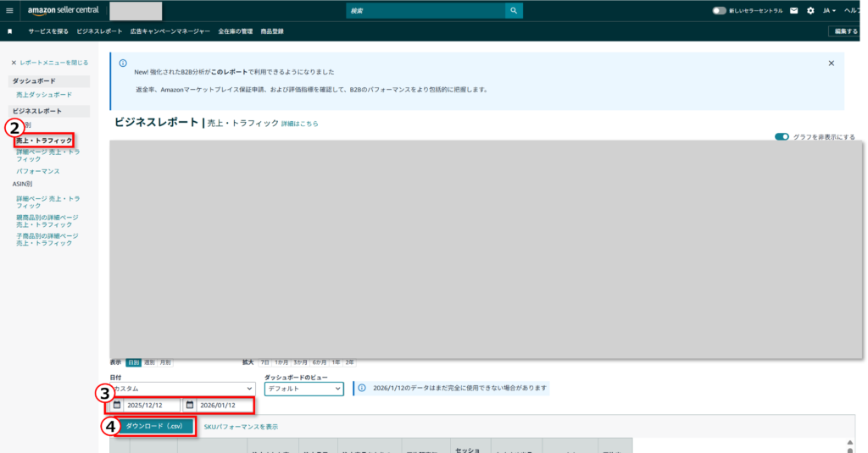Click ダウンロード (.csv) button
The width and height of the screenshot is (868, 453).
click(154, 426)
